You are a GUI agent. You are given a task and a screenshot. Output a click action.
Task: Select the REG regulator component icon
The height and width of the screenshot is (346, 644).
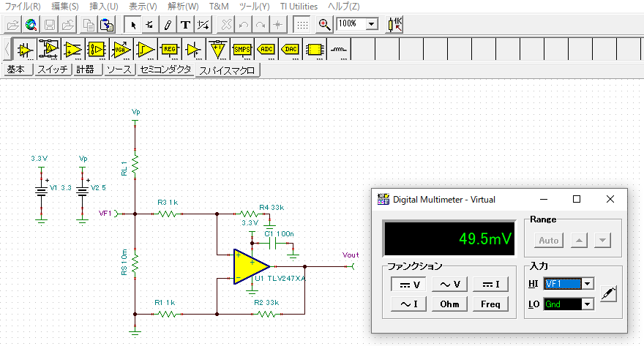pyautogui.click(x=169, y=49)
